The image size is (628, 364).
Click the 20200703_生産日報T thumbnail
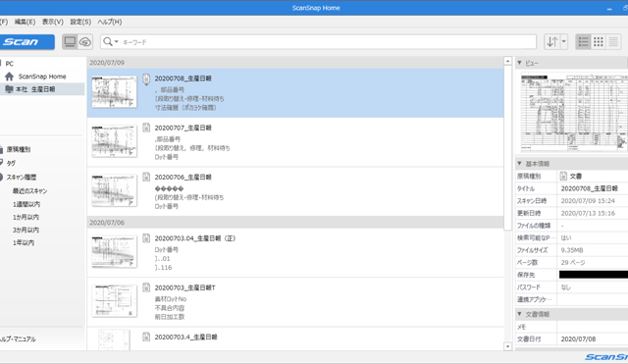click(114, 301)
